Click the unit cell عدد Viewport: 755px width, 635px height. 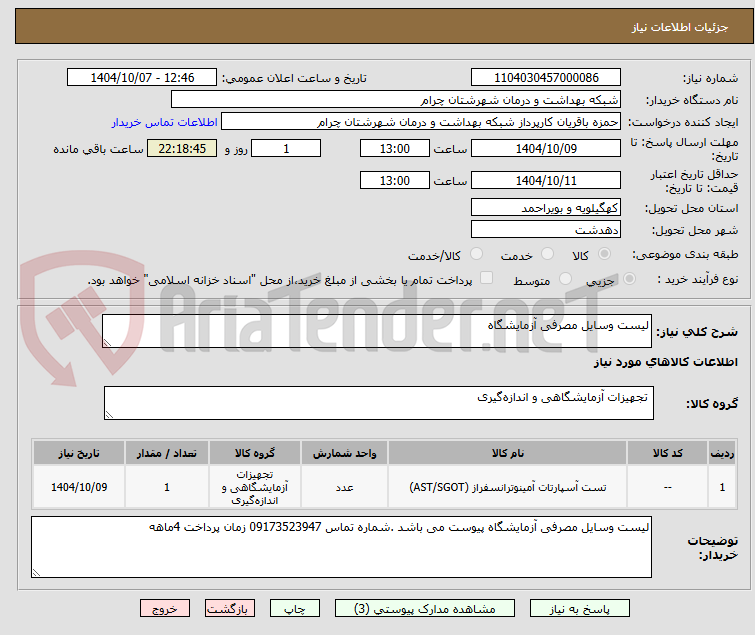[x=344, y=487]
